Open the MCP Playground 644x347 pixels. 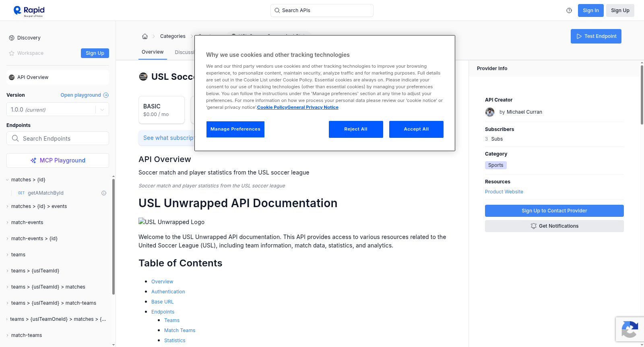point(58,160)
